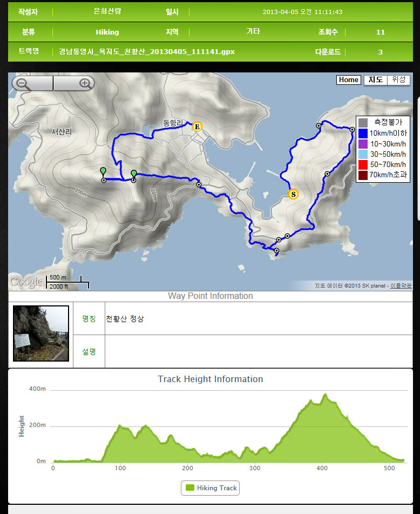Click the blue 10km/h이하 speed swatch
The image size is (420, 514).
[363, 133]
